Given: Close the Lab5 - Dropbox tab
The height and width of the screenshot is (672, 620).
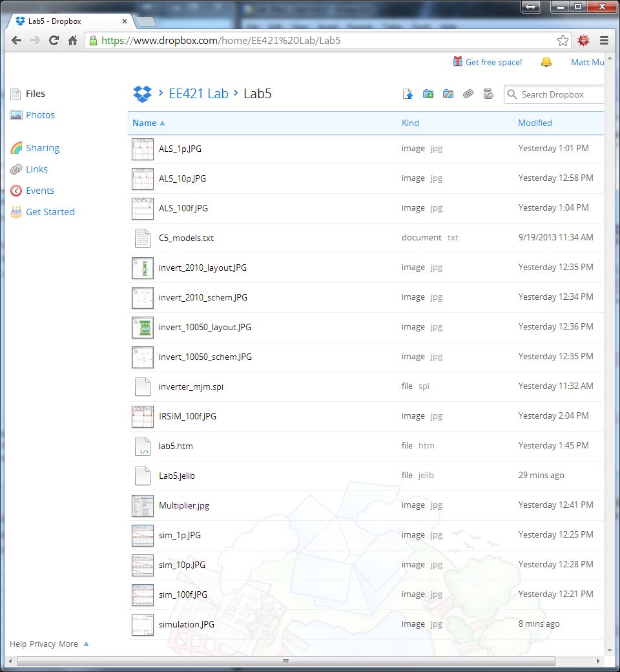Looking at the screenshot, I should pyautogui.click(x=124, y=21).
